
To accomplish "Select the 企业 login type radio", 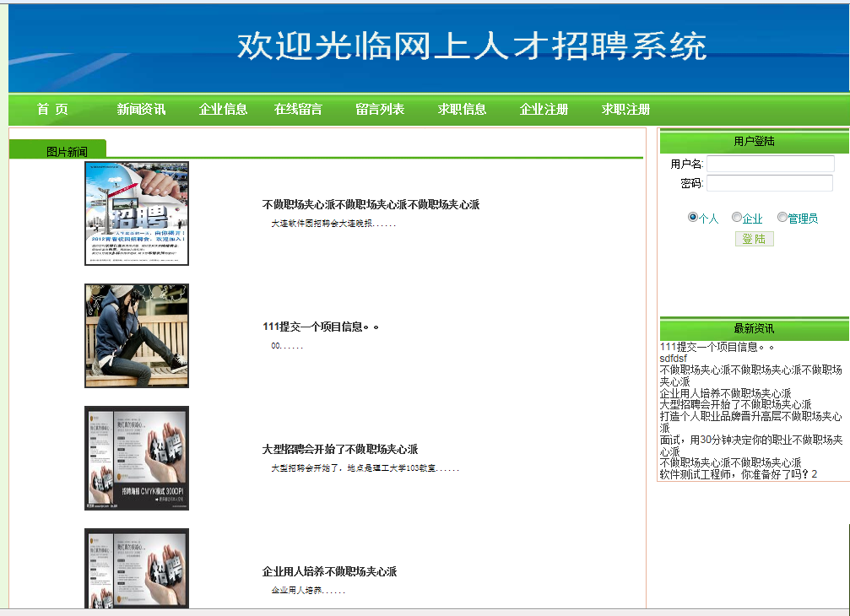I will 737,218.
